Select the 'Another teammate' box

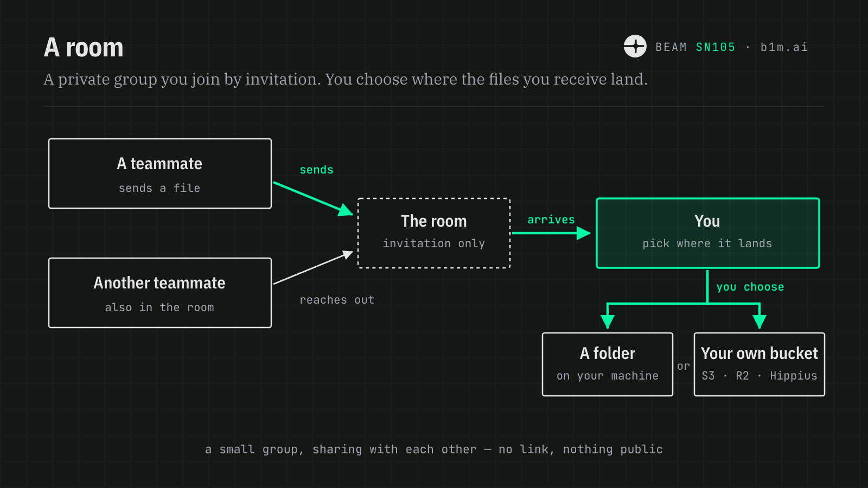[x=160, y=293]
